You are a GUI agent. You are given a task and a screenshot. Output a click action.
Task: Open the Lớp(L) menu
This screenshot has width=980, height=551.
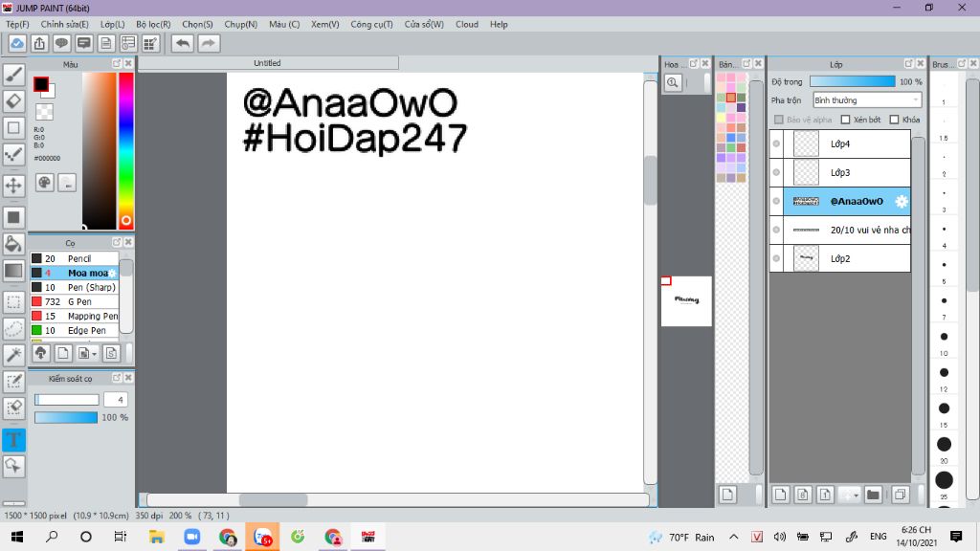tap(113, 24)
